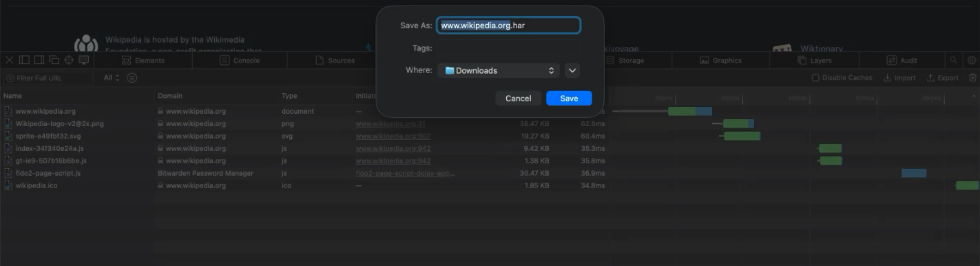Detach inspector into separate window icon
The image size is (980, 266).
pyautogui.click(x=54, y=61)
